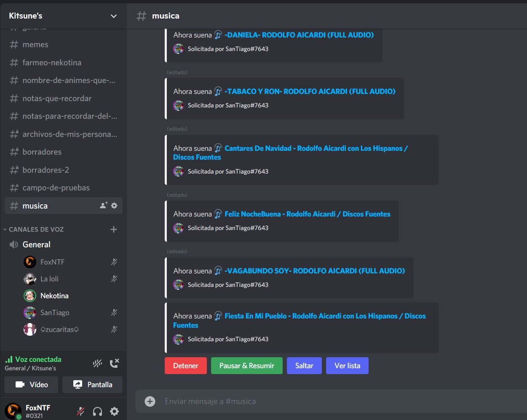Click music note icon beside Feliz NocheBuena
This screenshot has width=527, height=420.
click(x=218, y=214)
